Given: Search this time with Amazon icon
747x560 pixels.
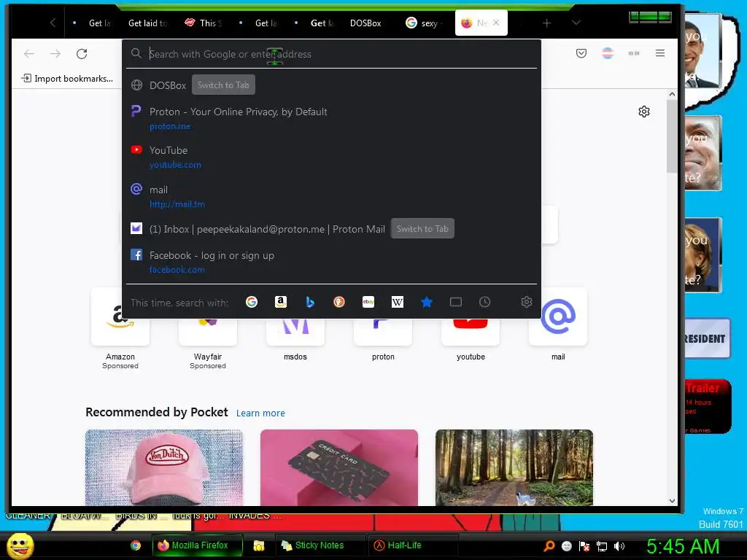Looking at the screenshot, I should tap(281, 302).
